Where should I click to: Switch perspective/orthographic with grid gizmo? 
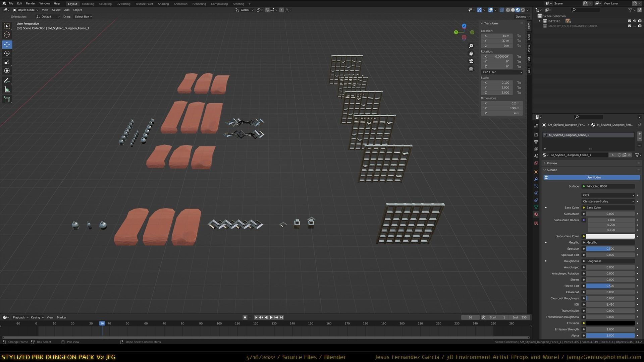pos(471,69)
